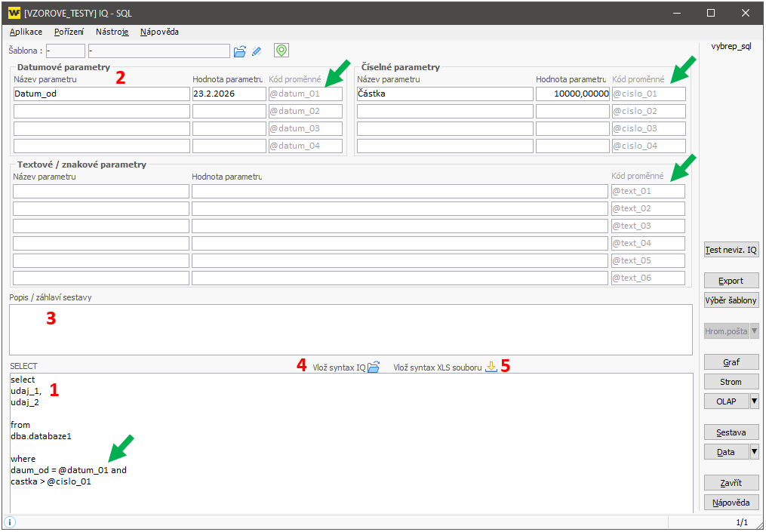The image size is (766, 532).
Task: Expand the OLAP dropdown arrow
Action: (x=754, y=401)
